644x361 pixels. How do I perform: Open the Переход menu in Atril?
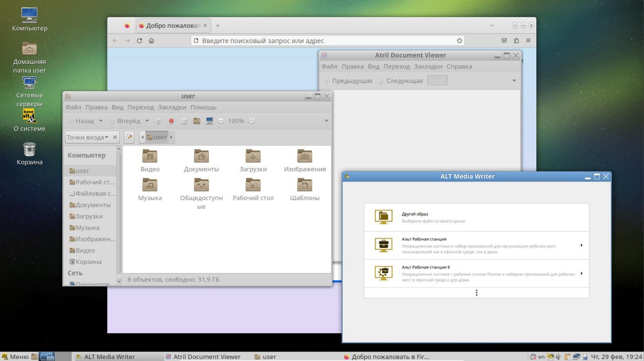click(396, 66)
